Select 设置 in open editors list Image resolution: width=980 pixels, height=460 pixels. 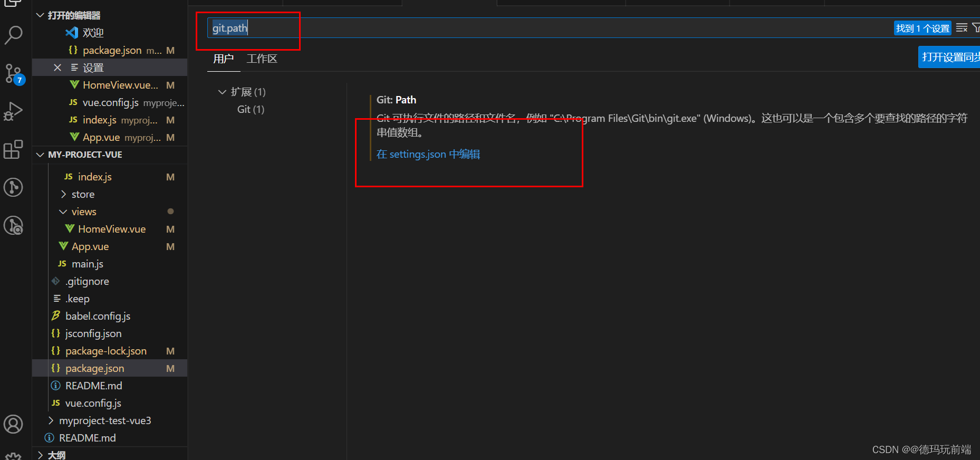coord(110,68)
